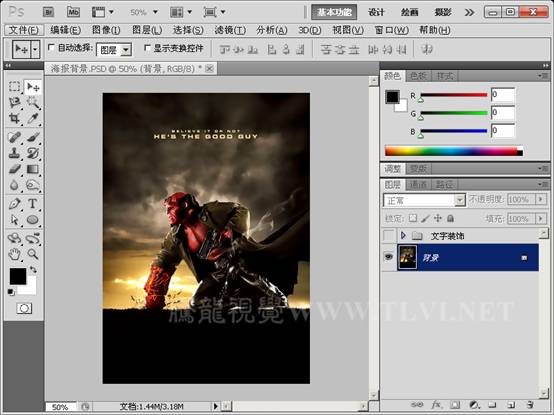The height and width of the screenshot is (415, 554).
Task: Select the Blur tool
Action: point(14,185)
